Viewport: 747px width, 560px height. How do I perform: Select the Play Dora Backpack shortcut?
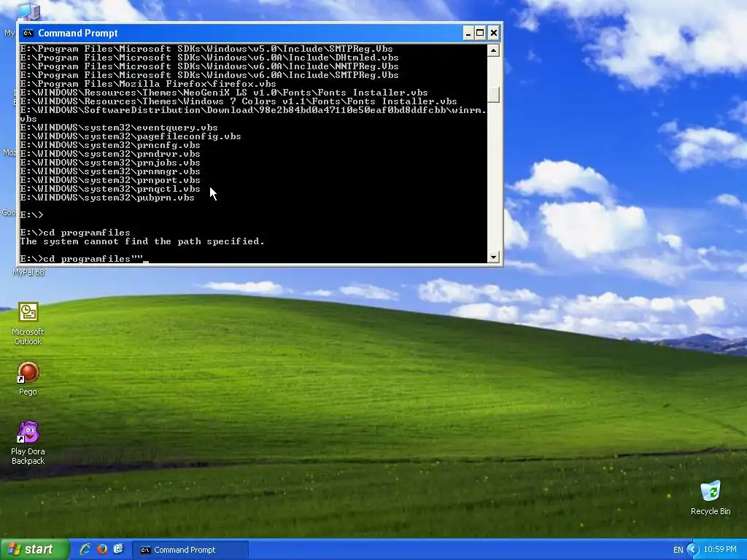pos(28,443)
